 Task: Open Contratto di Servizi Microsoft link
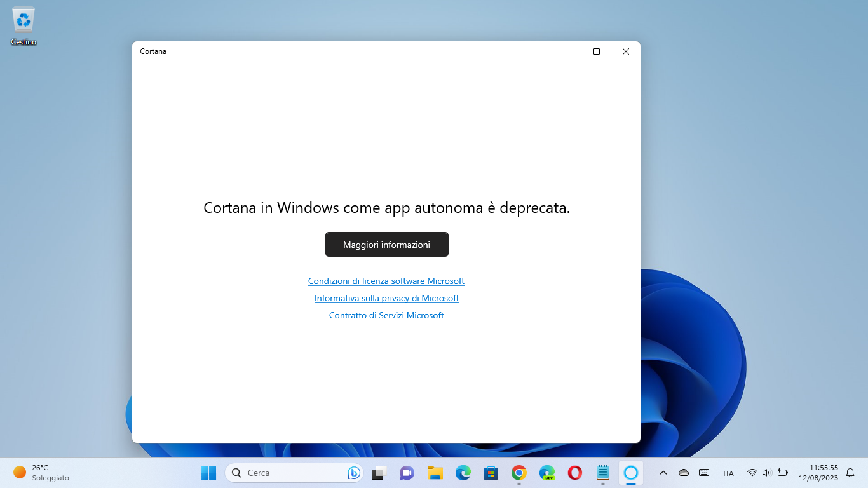pos(386,315)
